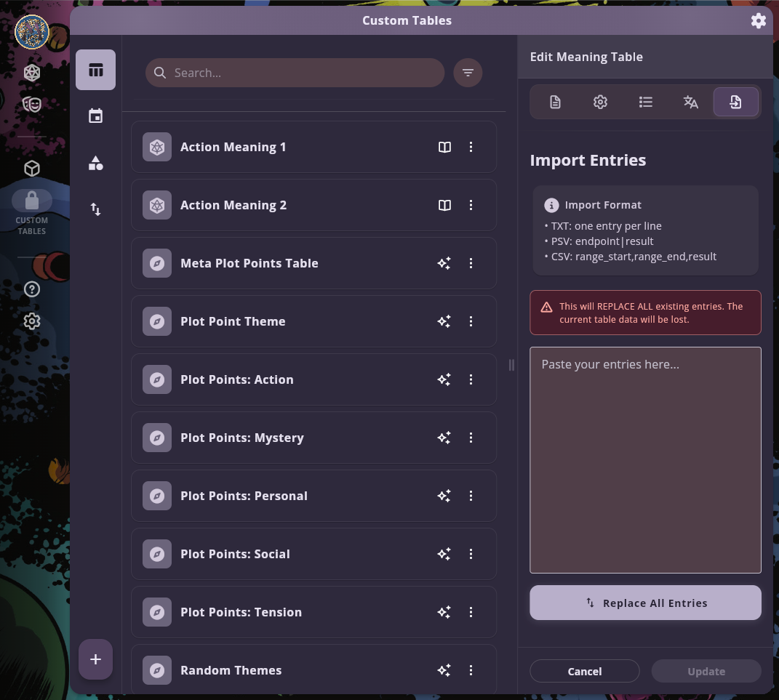Viewport: 779px width, 700px height.
Task: Click the Import Format info icon
Action: [551, 205]
